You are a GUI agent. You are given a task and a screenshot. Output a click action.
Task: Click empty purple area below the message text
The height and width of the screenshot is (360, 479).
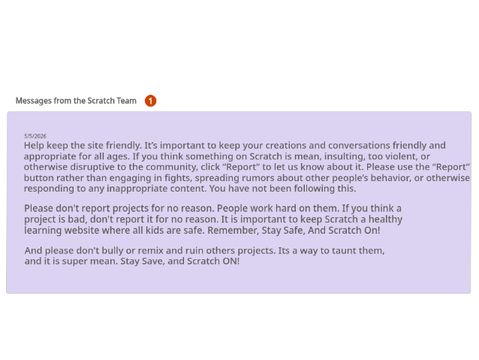pos(239,280)
